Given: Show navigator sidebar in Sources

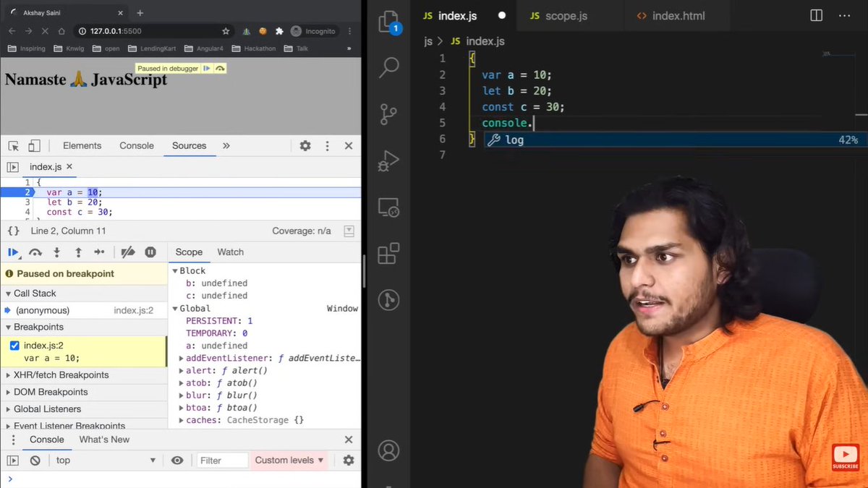Looking at the screenshot, I should pos(12,167).
